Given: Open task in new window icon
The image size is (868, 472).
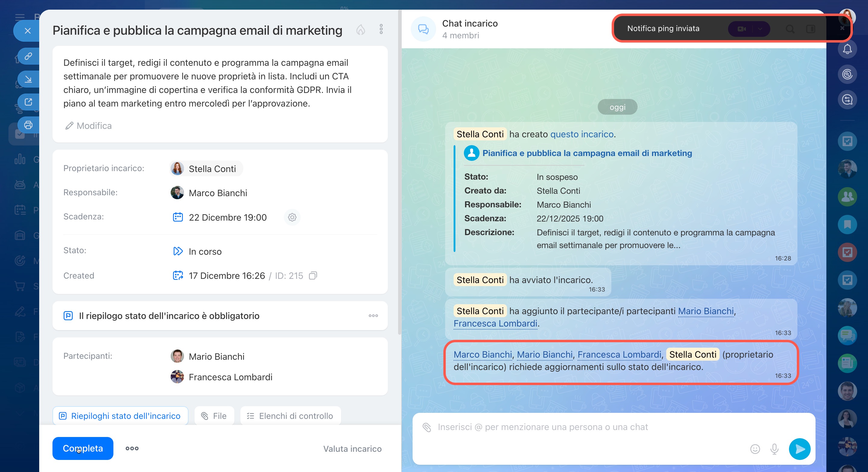Looking at the screenshot, I should click(28, 102).
